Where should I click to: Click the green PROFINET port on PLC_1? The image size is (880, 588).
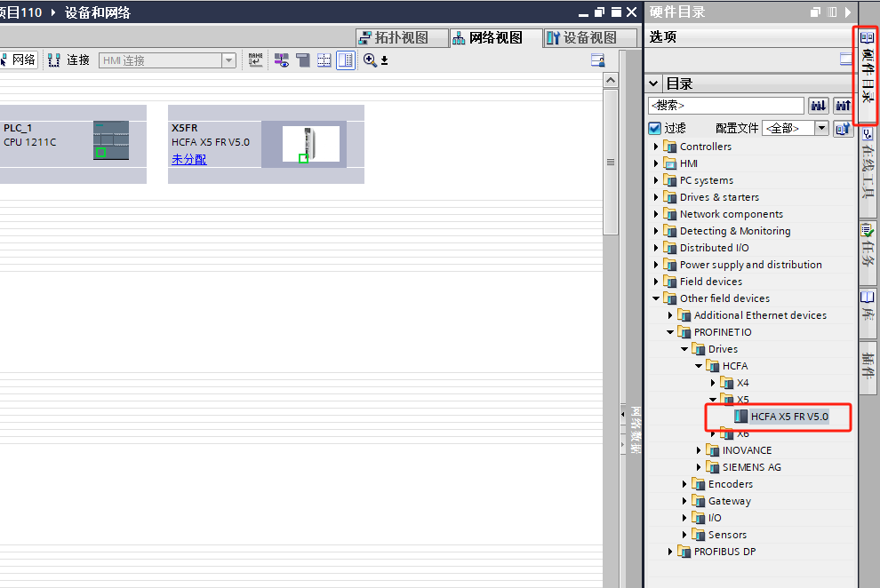pyautogui.click(x=100, y=152)
